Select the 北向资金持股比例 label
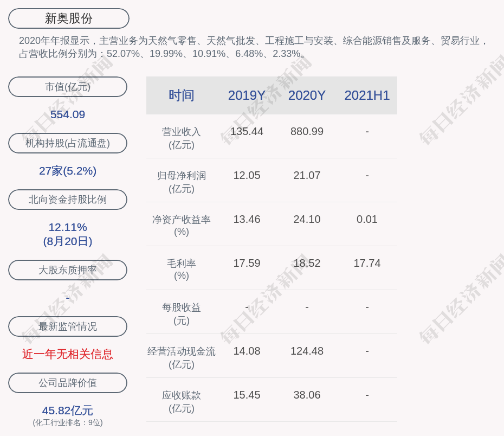The height and width of the screenshot is (436, 504). click(68, 200)
